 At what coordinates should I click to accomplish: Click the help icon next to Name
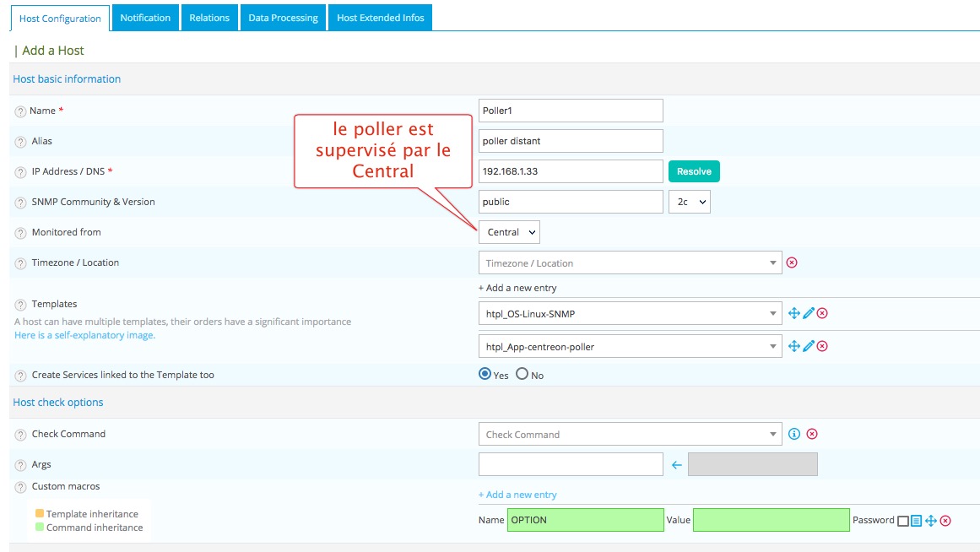point(20,111)
